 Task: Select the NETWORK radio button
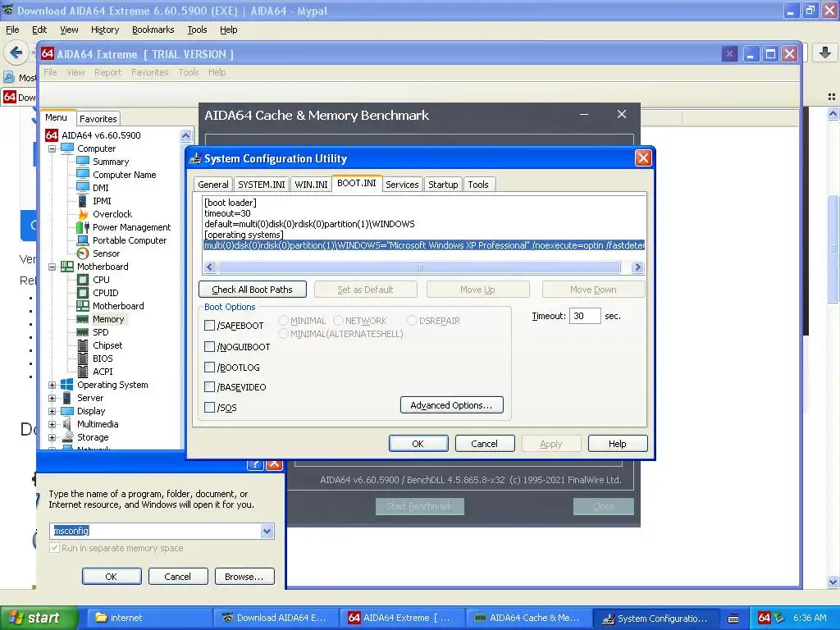tap(338, 321)
